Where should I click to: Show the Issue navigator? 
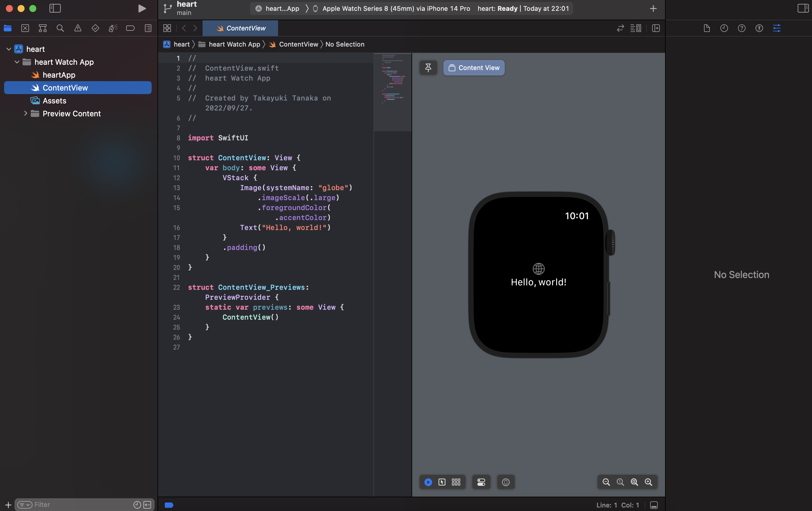click(x=78, y=28)
